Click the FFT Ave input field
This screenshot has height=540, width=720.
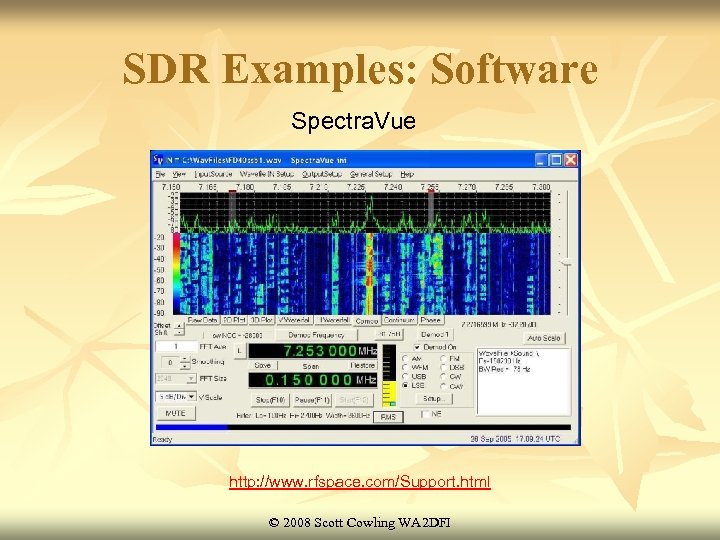pyautogui.click(x=176, y=347)
